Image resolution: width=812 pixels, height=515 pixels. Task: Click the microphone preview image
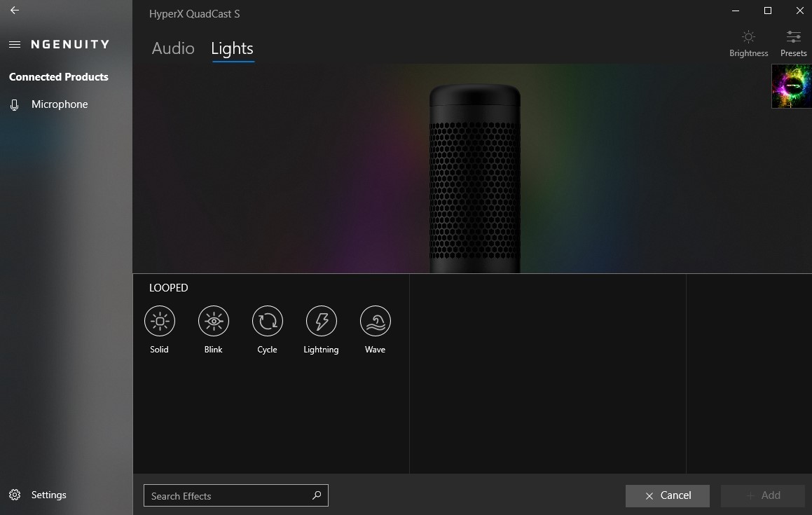click(475, 178)
